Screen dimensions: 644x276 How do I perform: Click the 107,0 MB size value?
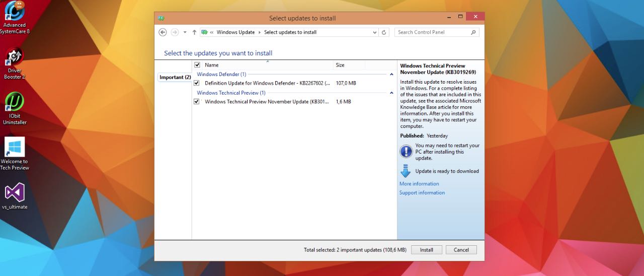pyautogui.click(x=346, y=83)
